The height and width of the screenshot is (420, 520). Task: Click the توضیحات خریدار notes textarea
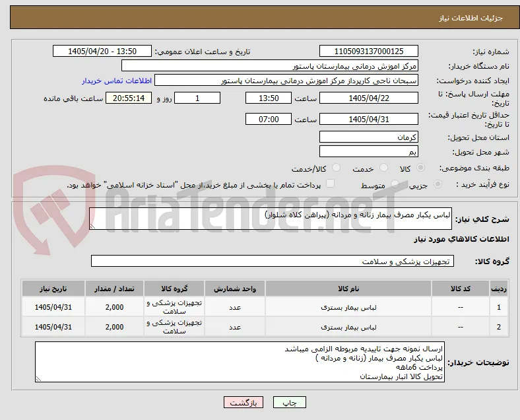click(x=240, y=362)
